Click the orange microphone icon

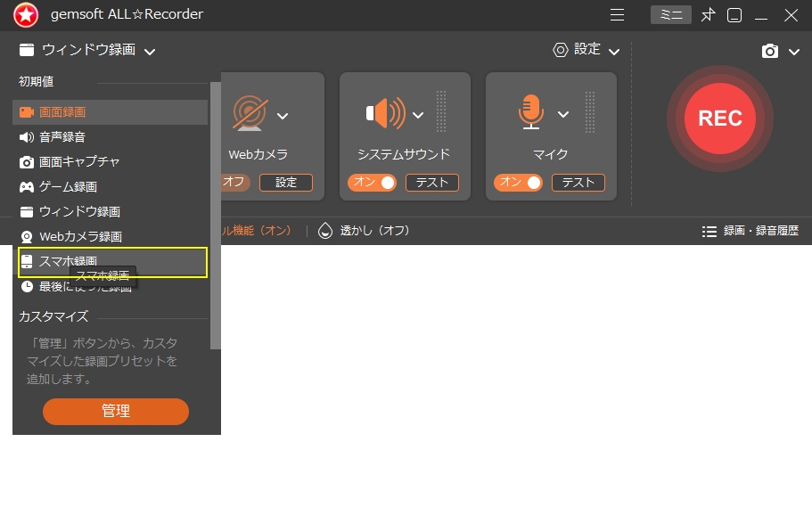(531, 113)
